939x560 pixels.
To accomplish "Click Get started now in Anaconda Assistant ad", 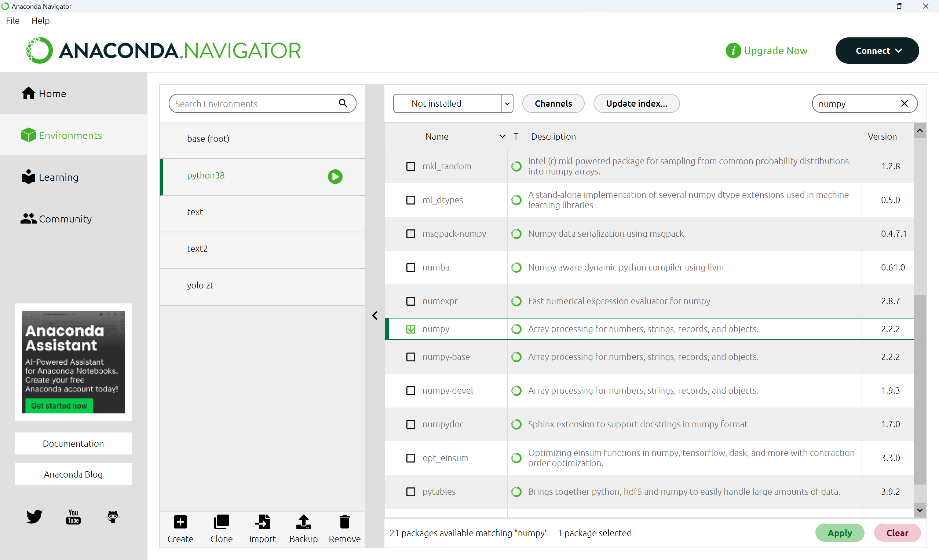I will (59, 406).
